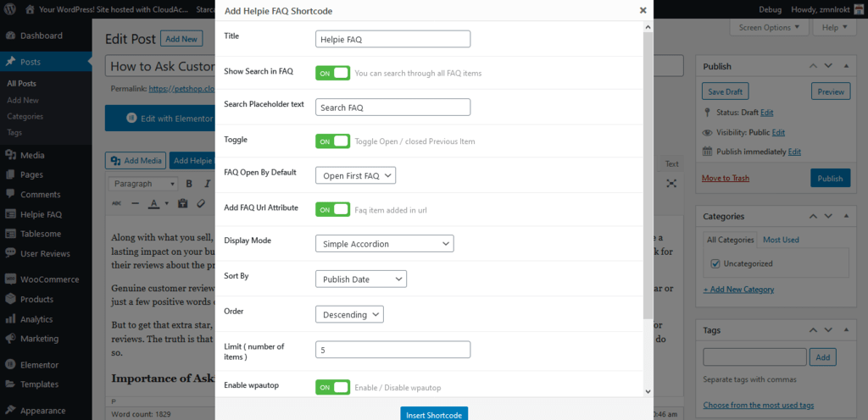
Task: Click the Products box icon in sidebar
Action: pos(10,299)
